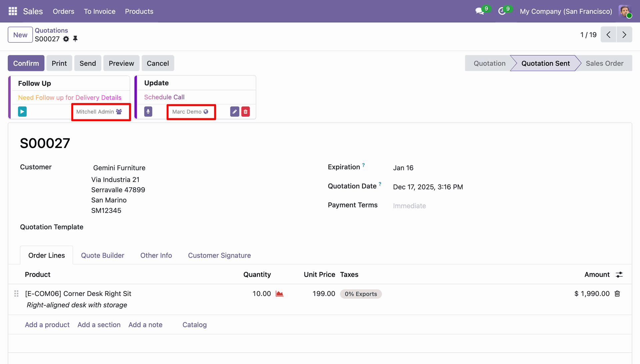The height and width of the screenshot is (364, 640).
Task: Click Add a product link
Action: point(47,325)
